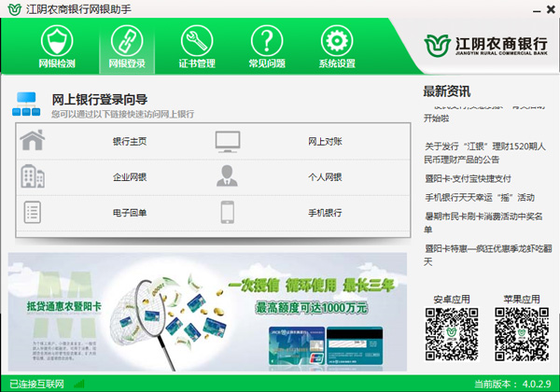Open the 网银检测 shield icon
Image resolution: width=560 pixels, height=392 pixels.
pyautogui.click(x=57, y=41)
